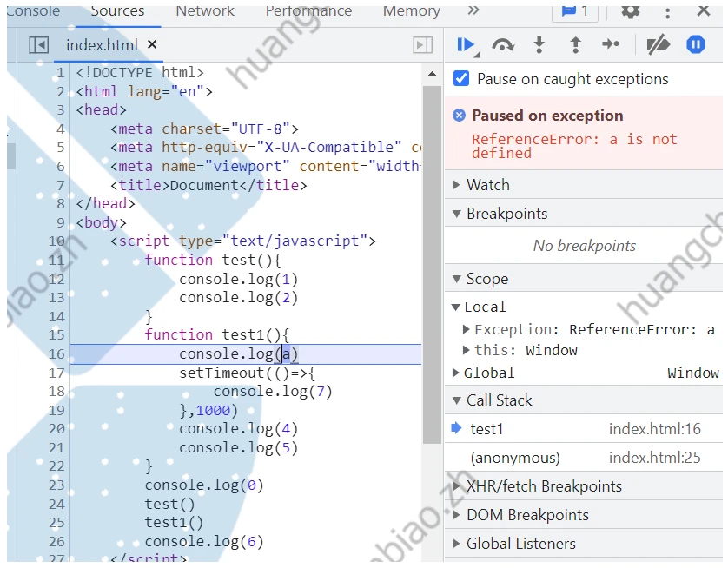
Task: Toggle pause on exceptions button
Action: 696,44
